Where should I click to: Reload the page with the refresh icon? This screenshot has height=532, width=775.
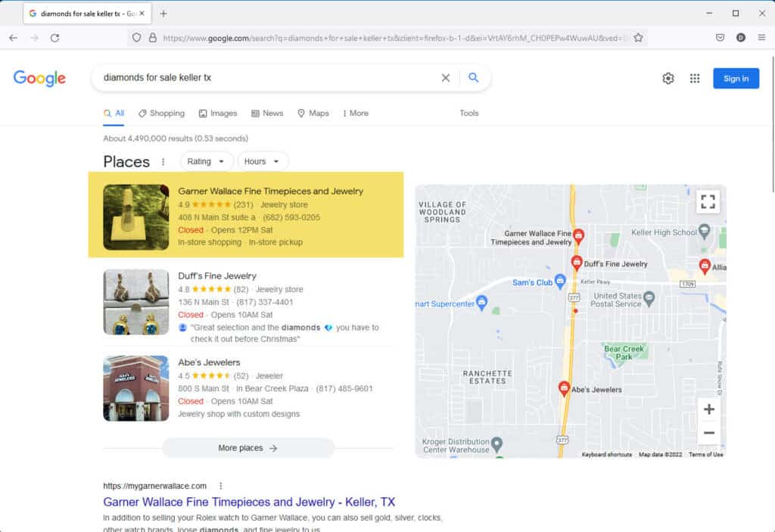[54, 38]
